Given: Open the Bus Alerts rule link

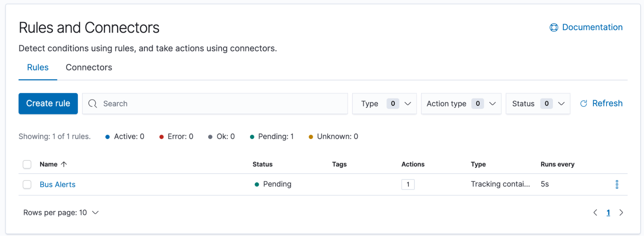Looking at the screenshot, I should [57, 185].
